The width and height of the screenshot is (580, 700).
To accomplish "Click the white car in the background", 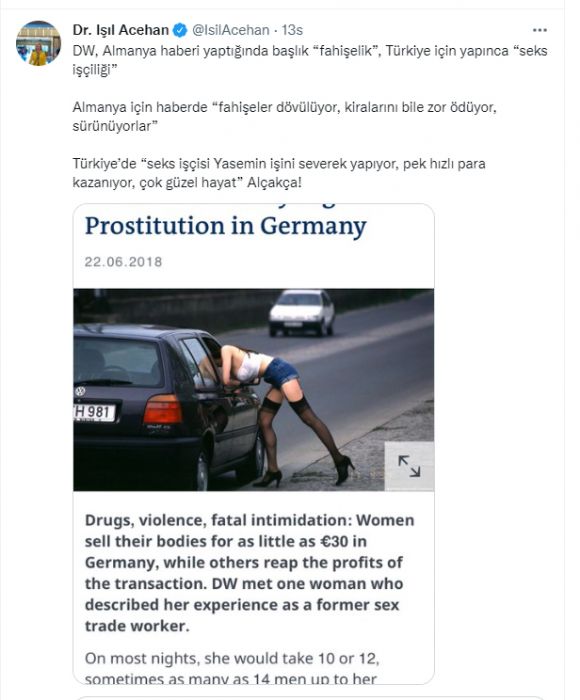I will pyautogui.click(x=301, y=312).
